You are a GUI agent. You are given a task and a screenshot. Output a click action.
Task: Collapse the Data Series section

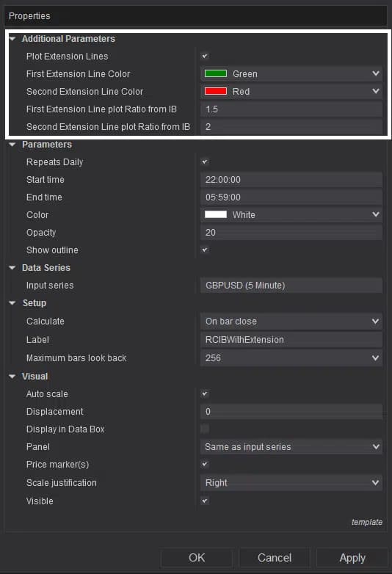click(12, 268)
